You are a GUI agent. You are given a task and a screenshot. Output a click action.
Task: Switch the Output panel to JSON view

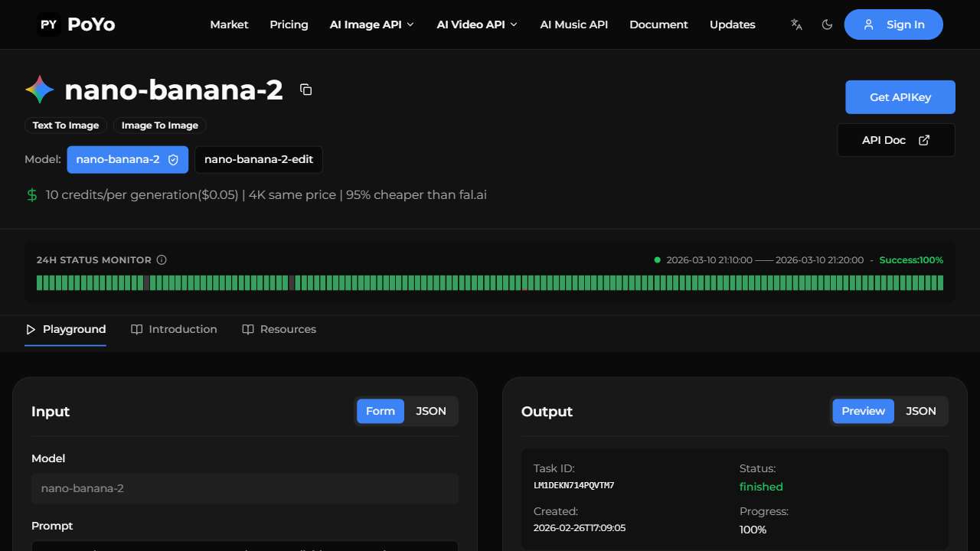coord(920,411)
